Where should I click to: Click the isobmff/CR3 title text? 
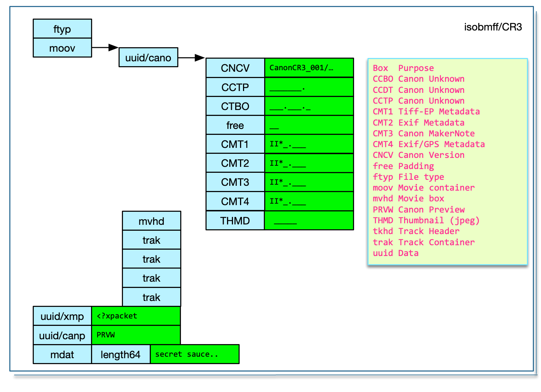pos(493,27)
